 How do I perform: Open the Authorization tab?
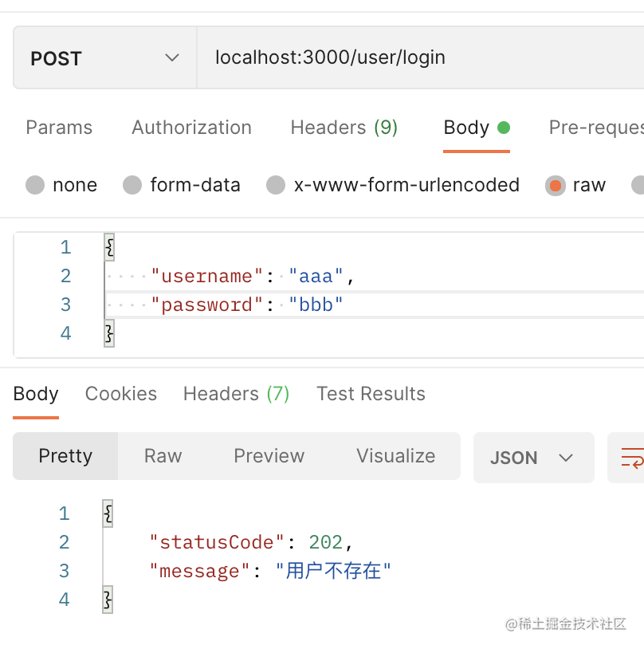pyautogui.click(x=191, y=128)
